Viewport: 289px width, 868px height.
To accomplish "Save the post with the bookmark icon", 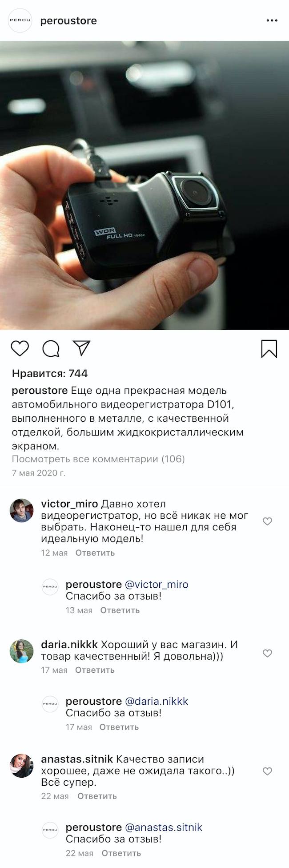I will click(x=269, y=349).
